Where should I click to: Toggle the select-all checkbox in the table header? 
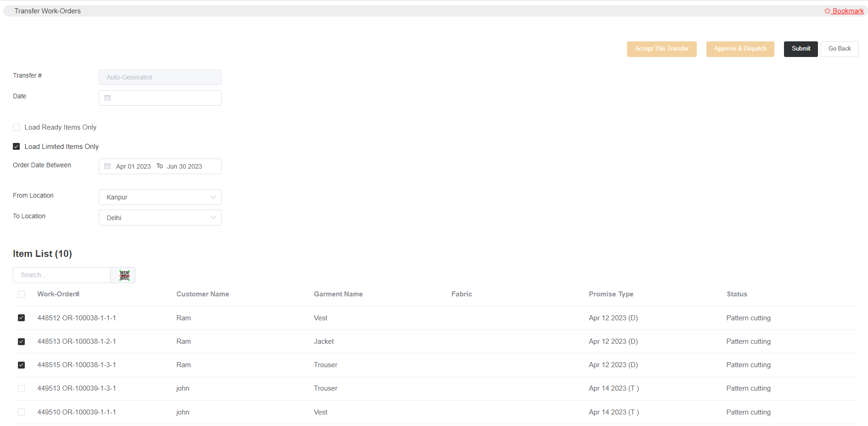pyautogui.click(x=21, y=294)
